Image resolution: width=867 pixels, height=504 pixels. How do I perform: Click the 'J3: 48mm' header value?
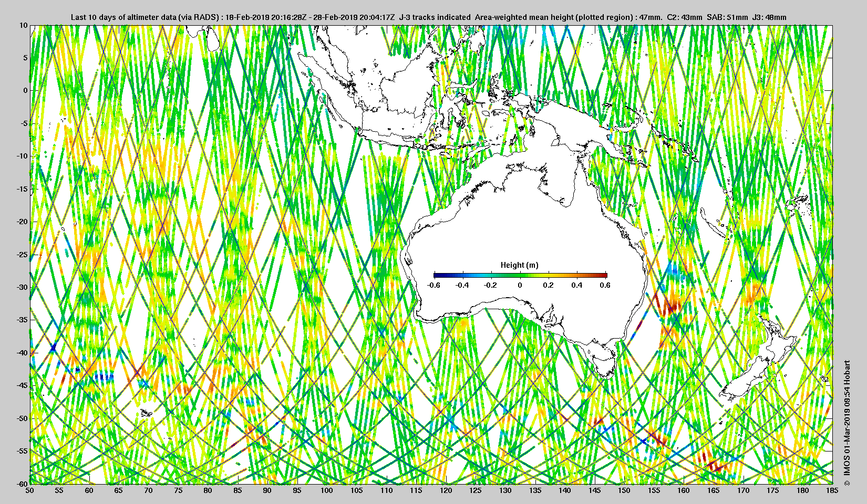point(769,17)
